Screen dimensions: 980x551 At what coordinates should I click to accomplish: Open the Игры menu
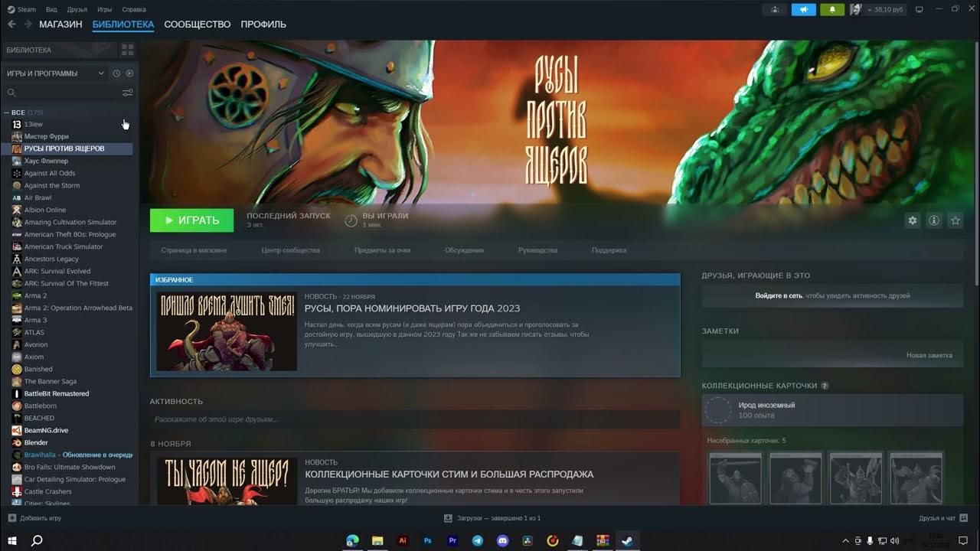coord(105,10)
